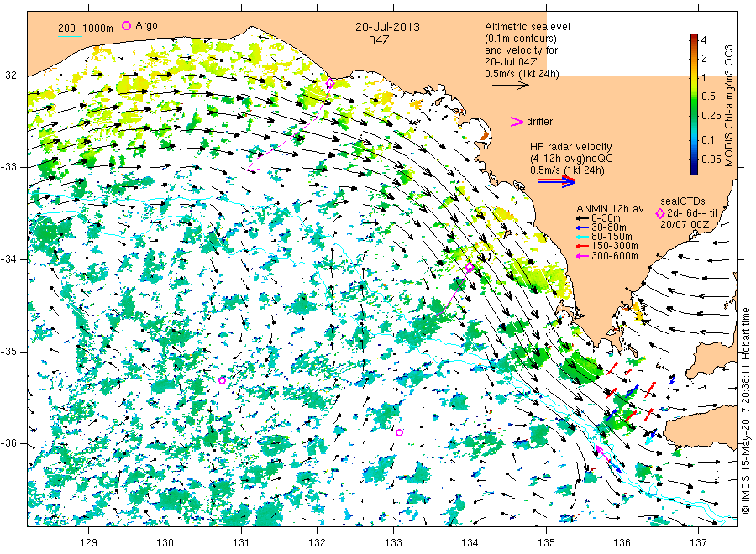Click the sealCTDs magenta diamond legend symbol
This screenshot has width=756, height=554.
660,213
